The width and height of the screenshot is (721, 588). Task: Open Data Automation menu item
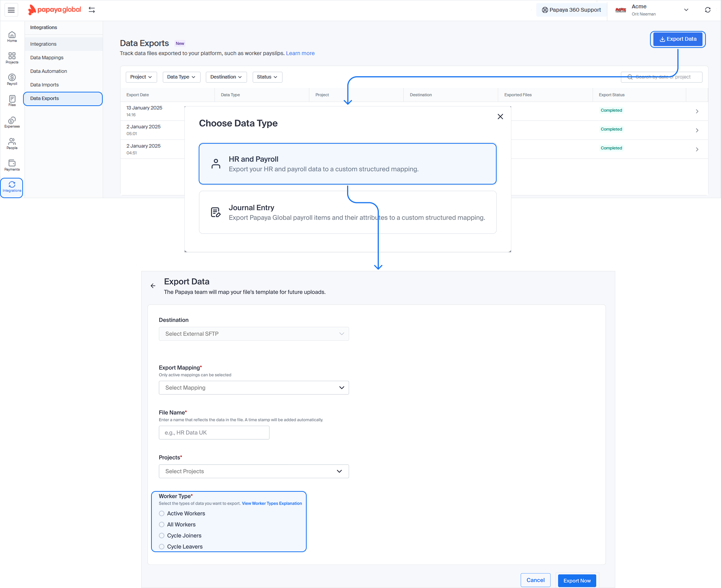(x=63, y=71)
